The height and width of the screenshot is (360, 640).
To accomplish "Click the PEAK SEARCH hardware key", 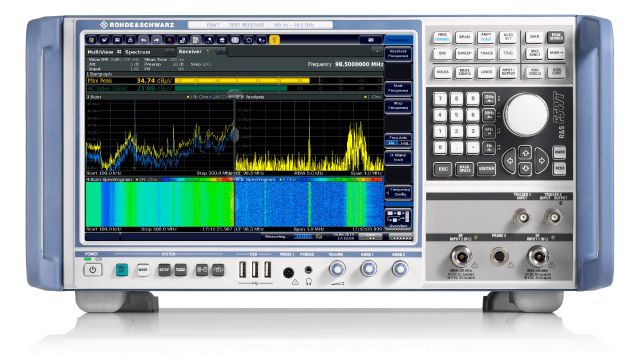I will coord(556,37).
